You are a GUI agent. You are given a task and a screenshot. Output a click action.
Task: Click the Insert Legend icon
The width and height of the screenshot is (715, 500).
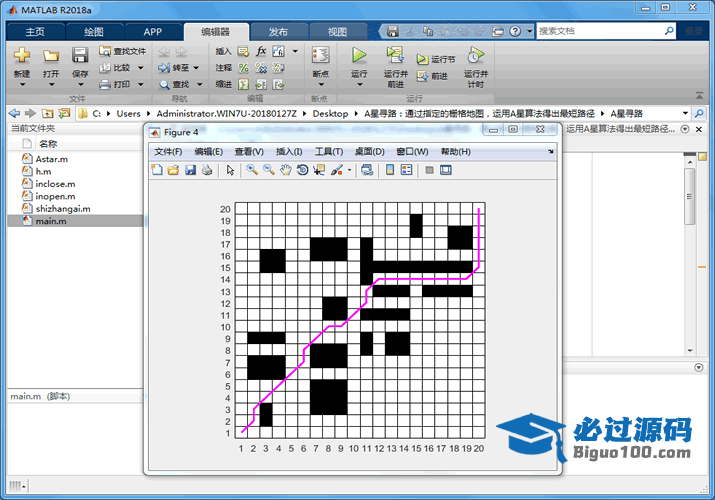tap(406, 170)
